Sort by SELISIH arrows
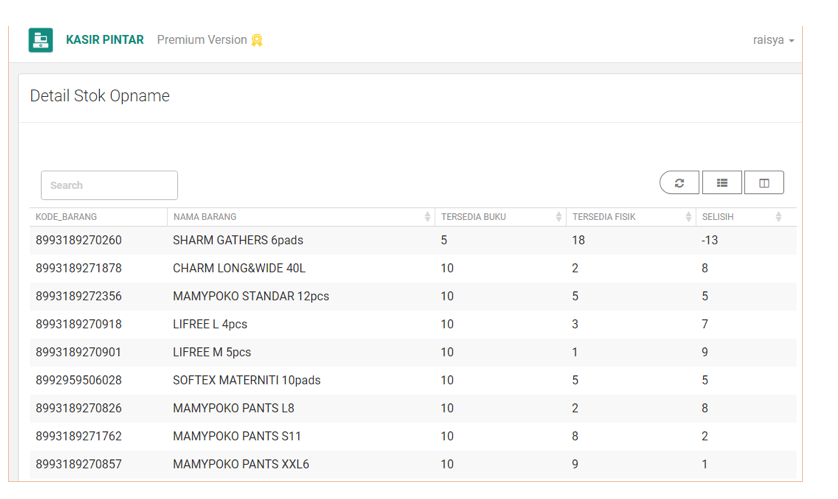The image size is (838, 499). (x=778, y=216)
